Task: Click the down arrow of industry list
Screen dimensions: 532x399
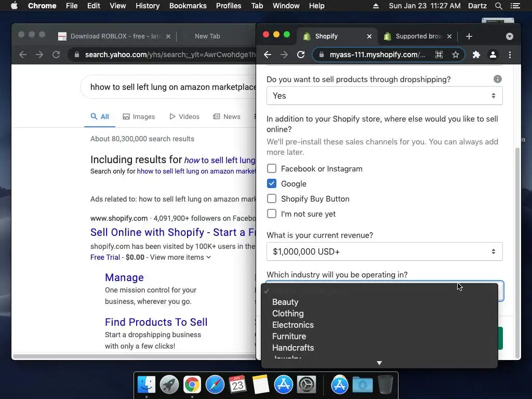Action: tap(379, 363)
